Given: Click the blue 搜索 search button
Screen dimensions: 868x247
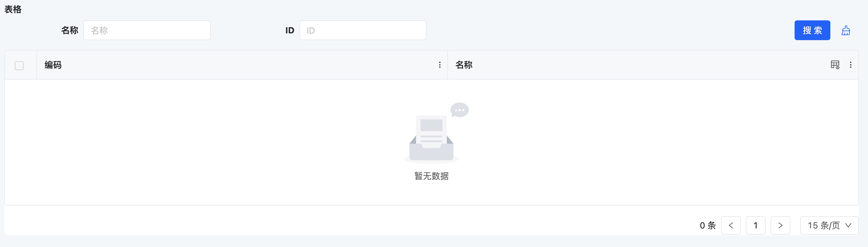Looking at the screenshot, I should 812,30.
